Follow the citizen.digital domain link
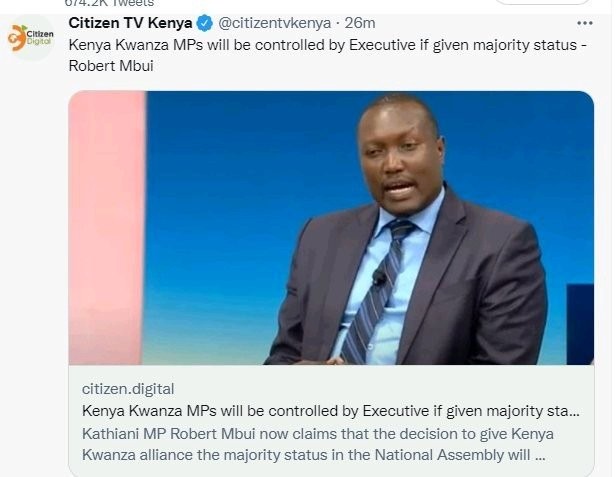Image resolution: width=616 pixels, height=477 pixels. click(x=128, y=389)
